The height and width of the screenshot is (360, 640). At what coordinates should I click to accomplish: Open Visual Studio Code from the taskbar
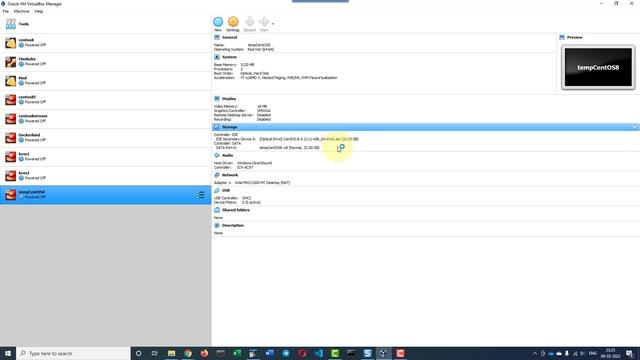click(x=318, y=353)
